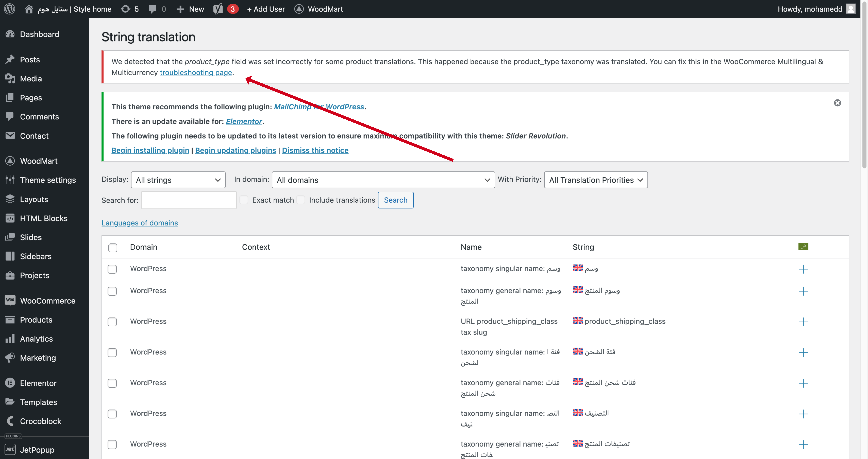Click the Search button
The width and height of the screenshot is (868, 459).
point(396,200)
